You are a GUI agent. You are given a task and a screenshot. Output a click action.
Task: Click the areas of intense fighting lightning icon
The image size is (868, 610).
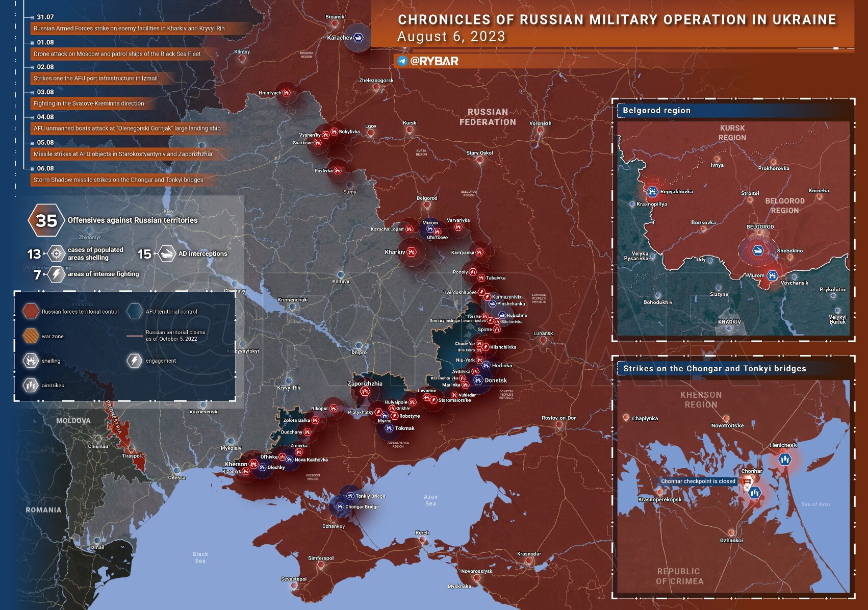click(x=56, y=274)
